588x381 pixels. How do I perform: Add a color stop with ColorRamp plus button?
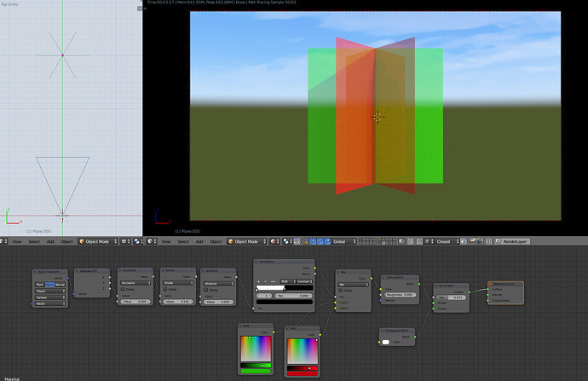coord(258,281)
